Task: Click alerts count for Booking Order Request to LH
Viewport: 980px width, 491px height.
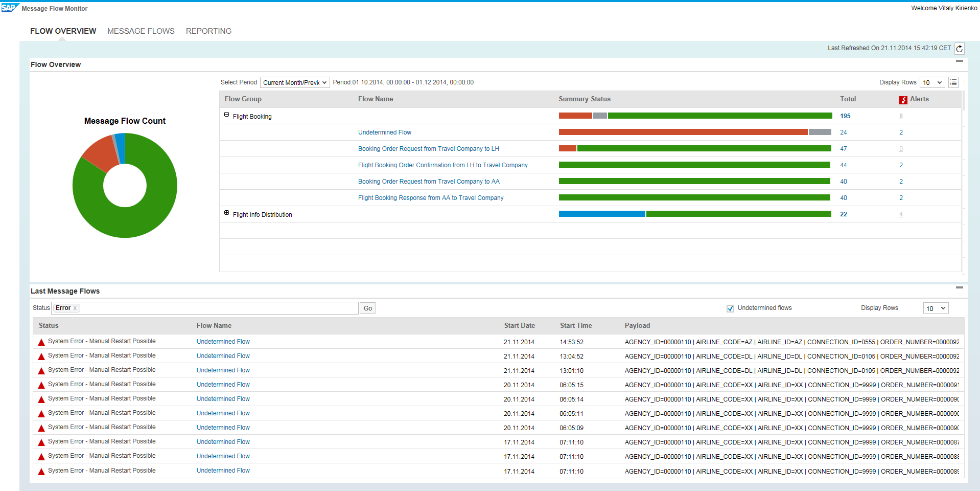Action: click(x=901, y=149)
